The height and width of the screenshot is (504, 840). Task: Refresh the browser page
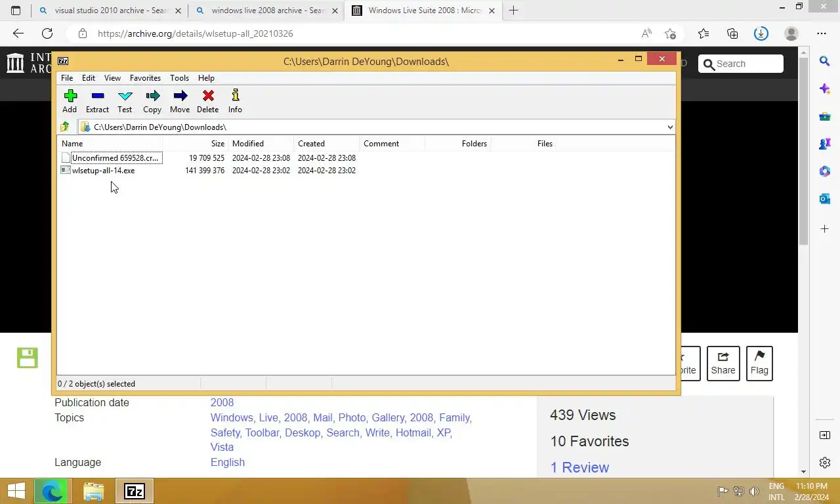click(x=47, y=33)
